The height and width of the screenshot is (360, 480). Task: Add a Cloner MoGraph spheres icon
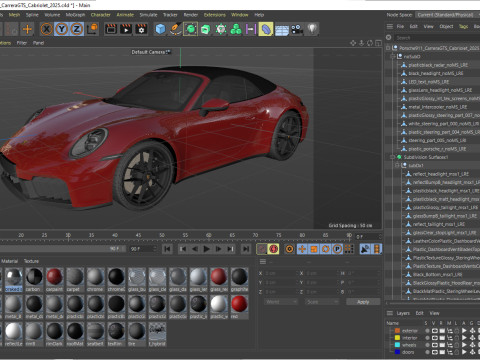[236, 29]
